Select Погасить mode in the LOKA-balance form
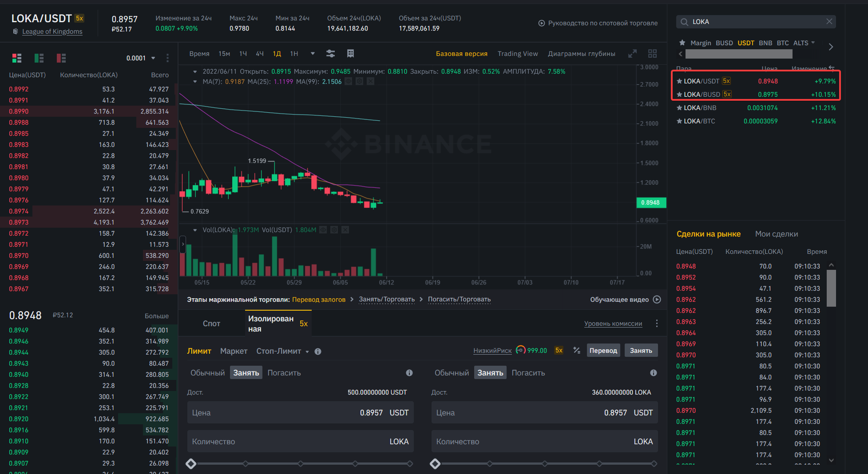Image resolution: width=868 pixels, height=474 pixels. pyautogui.click(x=528, y=373)
